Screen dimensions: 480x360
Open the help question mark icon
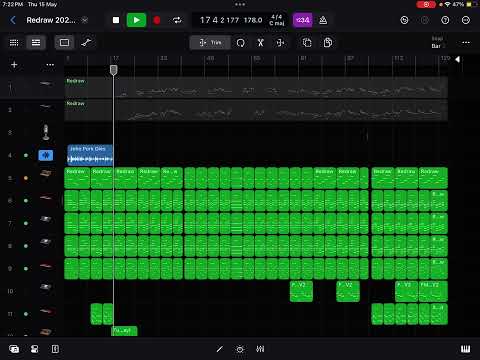point(445,20)
